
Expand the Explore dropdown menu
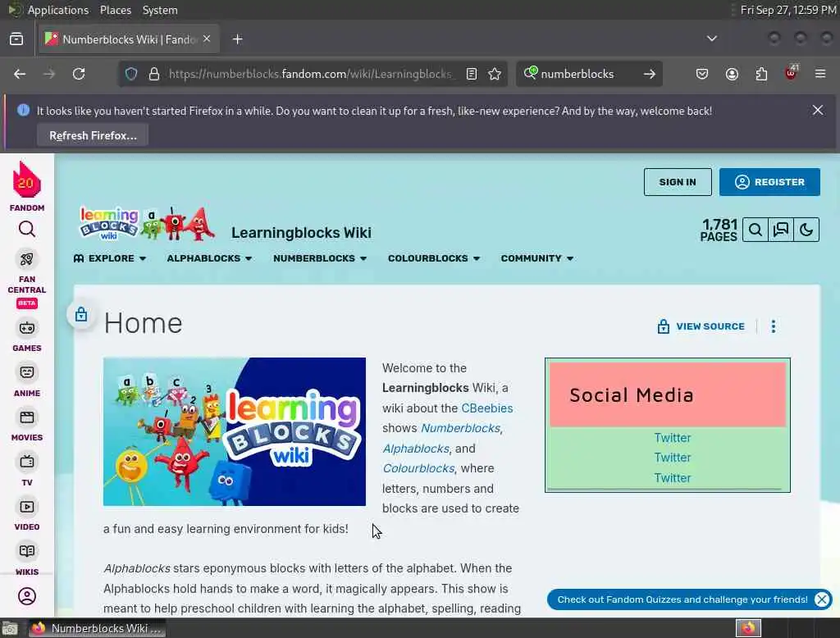(x=110, y=258)
